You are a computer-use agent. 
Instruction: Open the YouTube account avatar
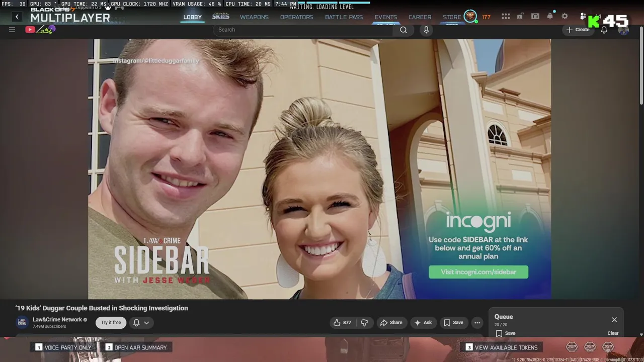[x=623, y=30]
